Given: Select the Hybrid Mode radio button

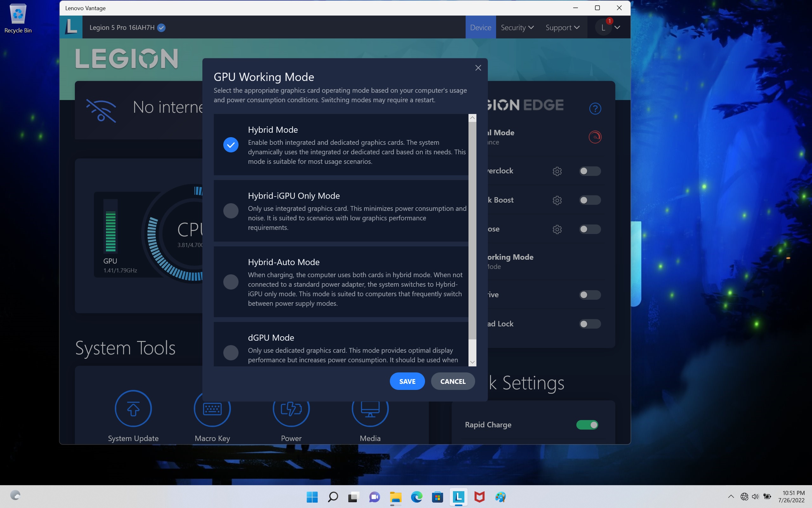Looking at the screenshot, I should point(231,145).
